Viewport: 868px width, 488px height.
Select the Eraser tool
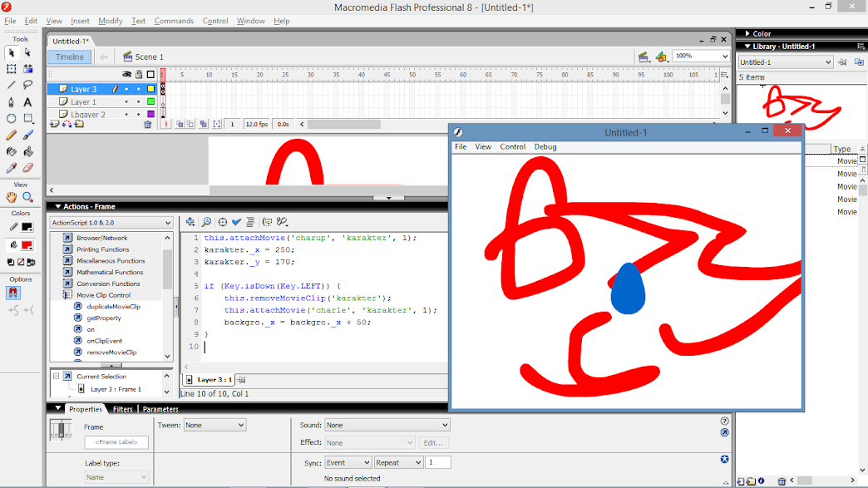point(27,167)
